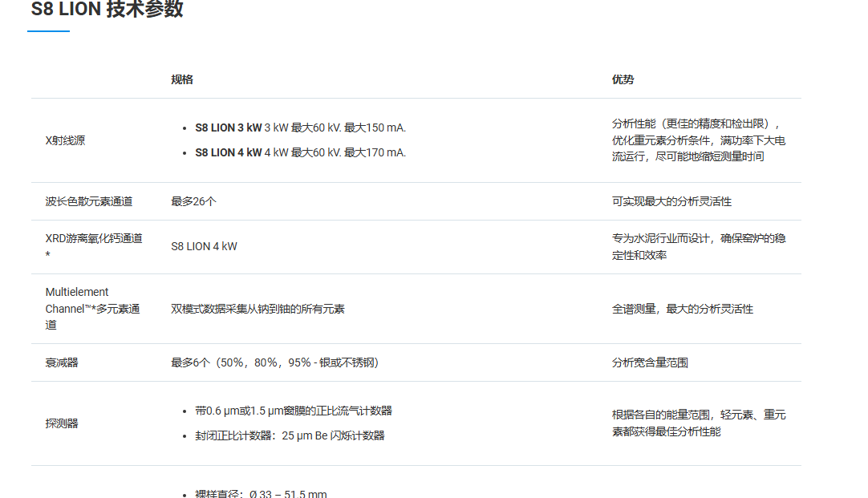Viewport: 868px width, 498px height.
Task: Click the '分析性能' advantage text for X射线源
Action: [x=699, y=140]
